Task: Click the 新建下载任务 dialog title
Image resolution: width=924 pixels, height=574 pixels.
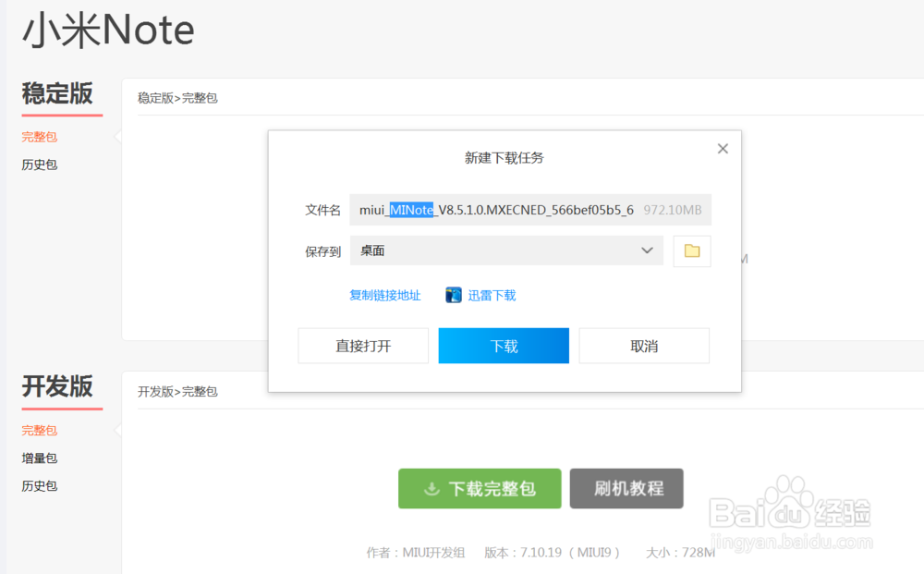Action: [x=504, y=157]
